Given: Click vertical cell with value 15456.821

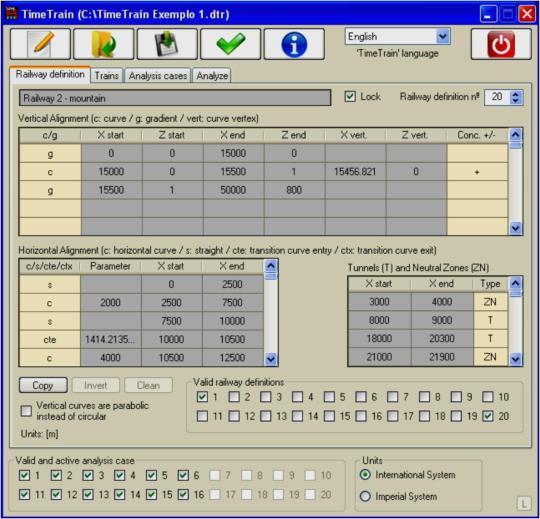Looking at the screenshot, I should (x=355, y=172).
